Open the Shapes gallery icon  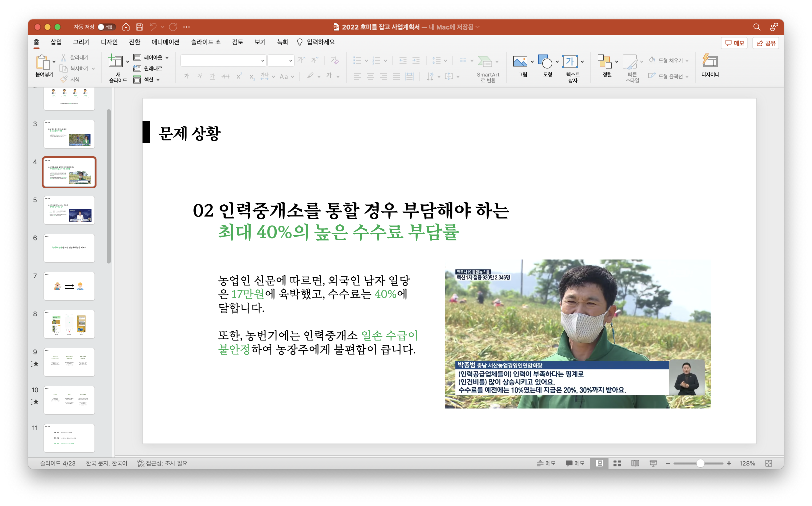[545, 61]
